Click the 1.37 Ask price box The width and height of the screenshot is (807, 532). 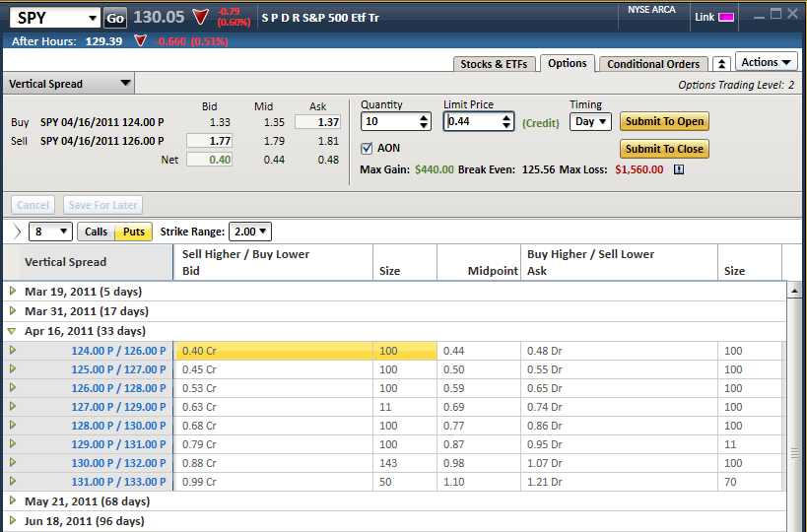(x=317, y=122)
